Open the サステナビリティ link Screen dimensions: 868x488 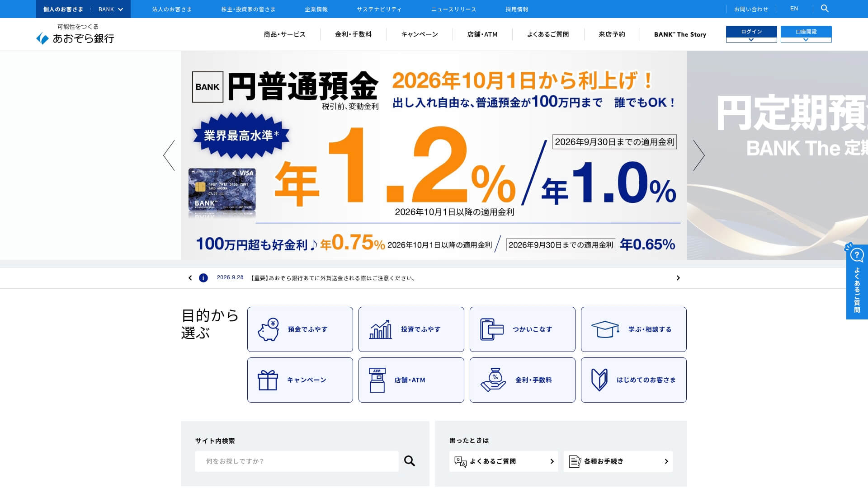pyautogui.click(x=379, y=9)
